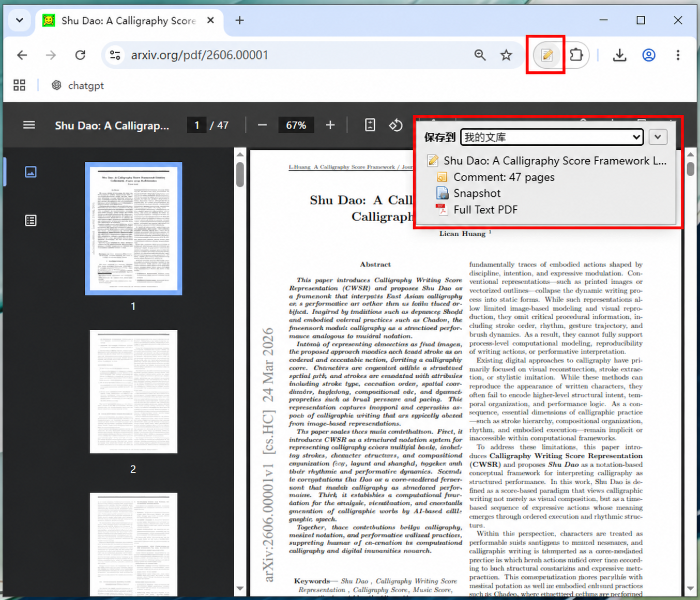Select the Shu Dao browser tab
The image size is (700, 600).
(x=129, y=21)
